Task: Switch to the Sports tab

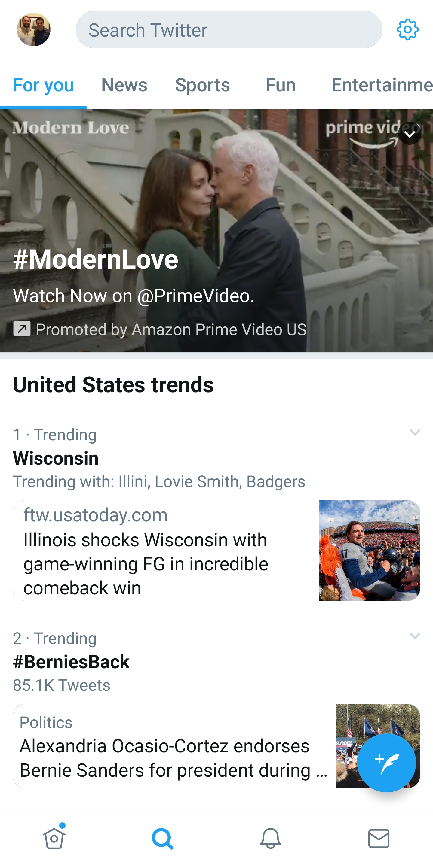Action: point(202,85)
